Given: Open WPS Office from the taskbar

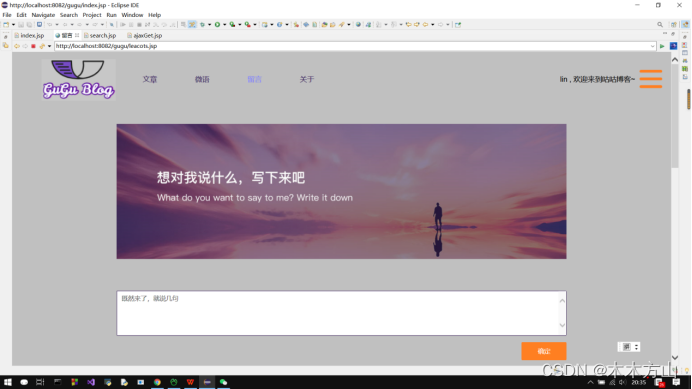Looking at the screenshot, I should (190, 382).
